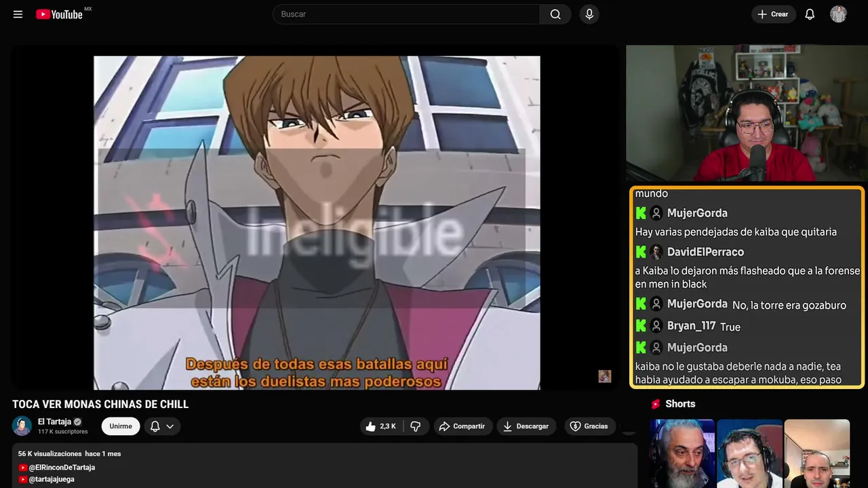Click the subtitle 'están los duelistas mas poderosos'

(x=316, y=382)
